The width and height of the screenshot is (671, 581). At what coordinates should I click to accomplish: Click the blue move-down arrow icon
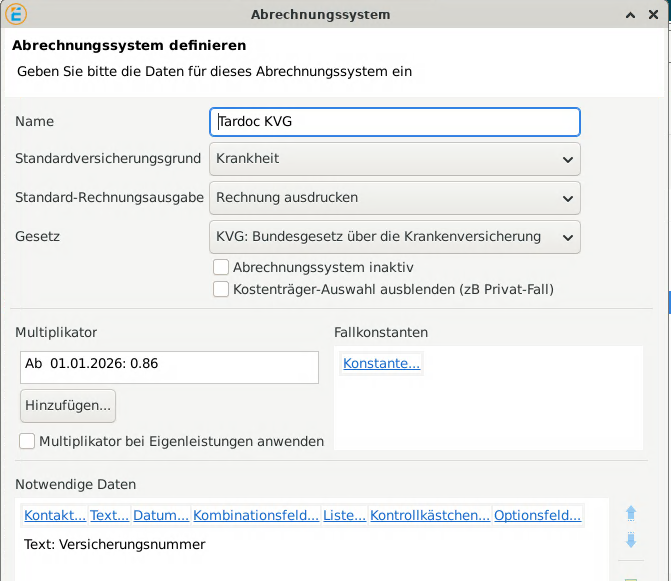pyautogui.click(x=631, y=540)
